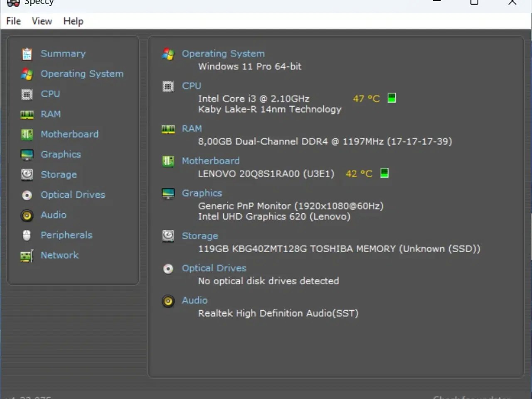Open RAM section via its sidebar icon
Image resolution: width=532 pixels, height=399 pixels.
pos(27,114)
